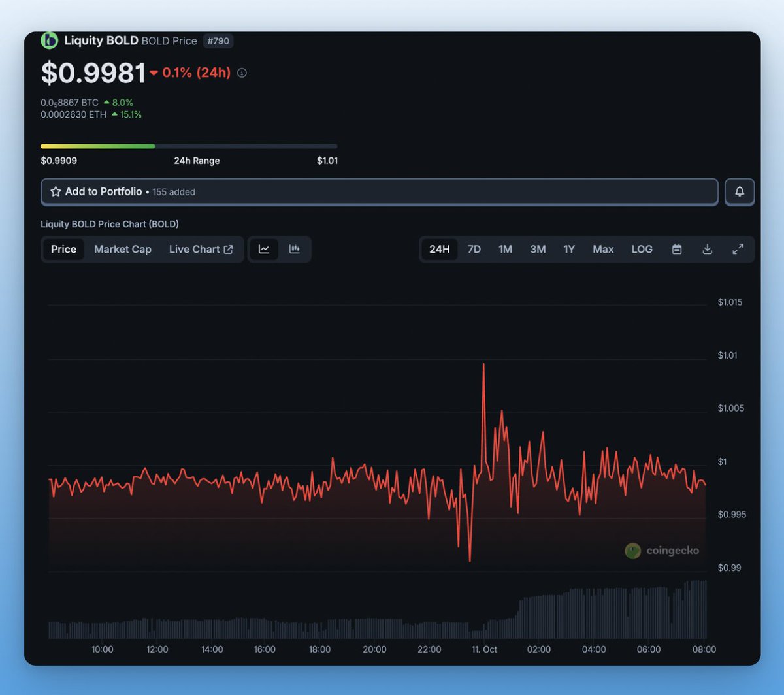Switch to line chart view icon

coord(264,249)
